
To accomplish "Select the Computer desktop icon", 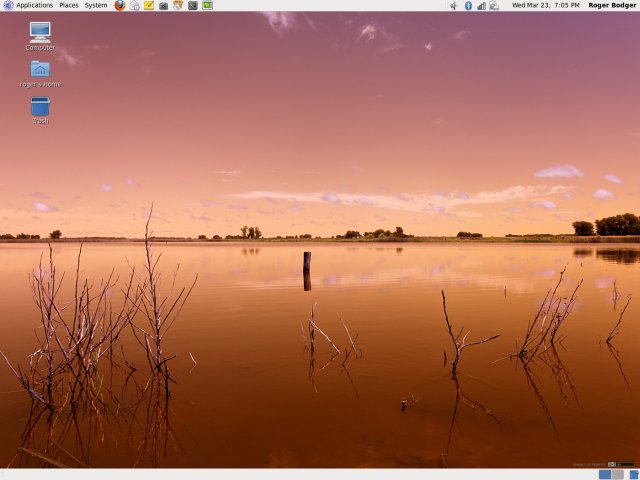I will point(40,36).
